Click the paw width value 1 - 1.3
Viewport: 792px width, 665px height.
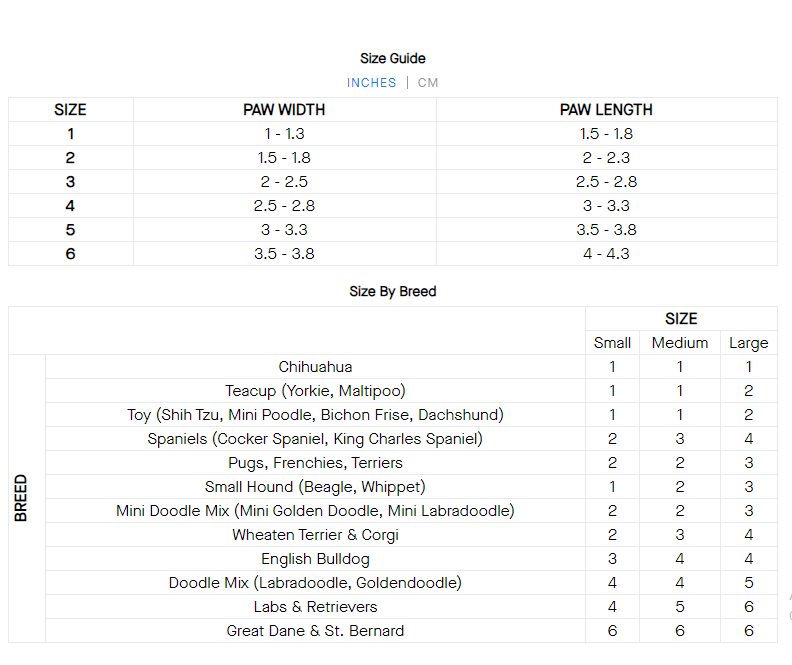[x=284, y=134]
